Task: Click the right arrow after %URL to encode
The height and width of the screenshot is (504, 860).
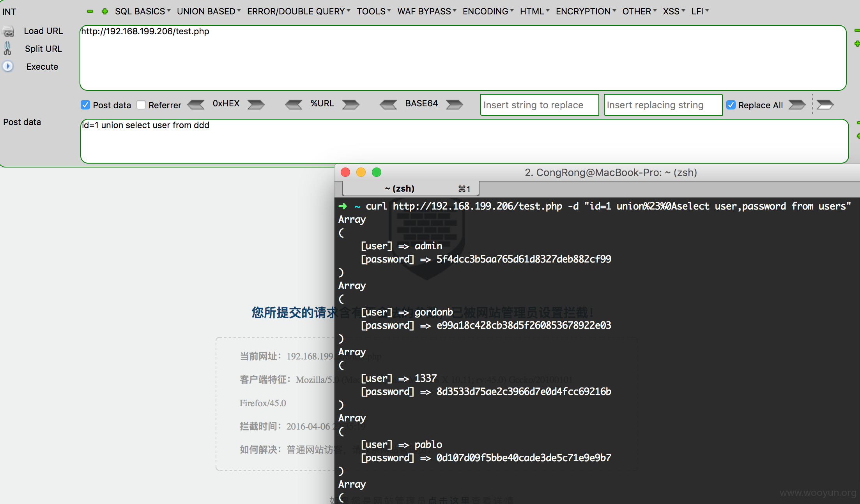Action: coord(351,104)
